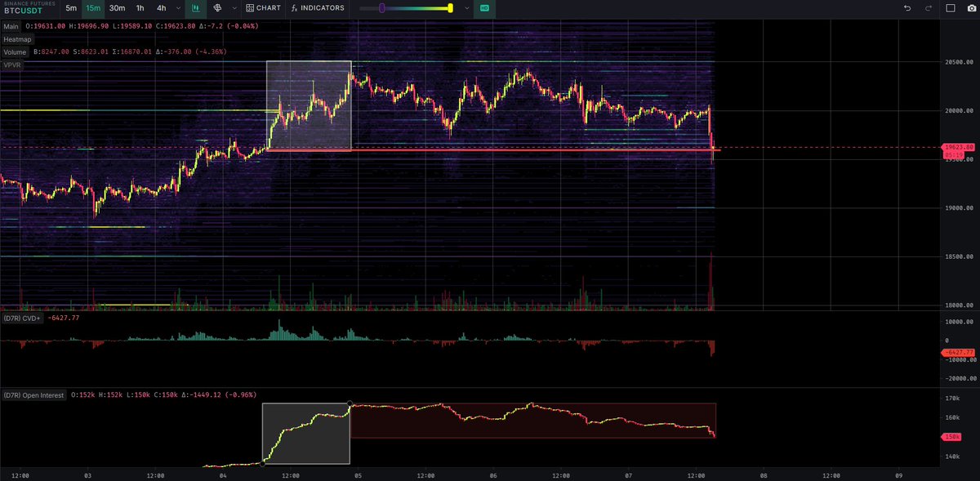Open the CHART layout panel
Image resolution: width=980 pixels, height=481 pixels.
[x=263, y=8]
